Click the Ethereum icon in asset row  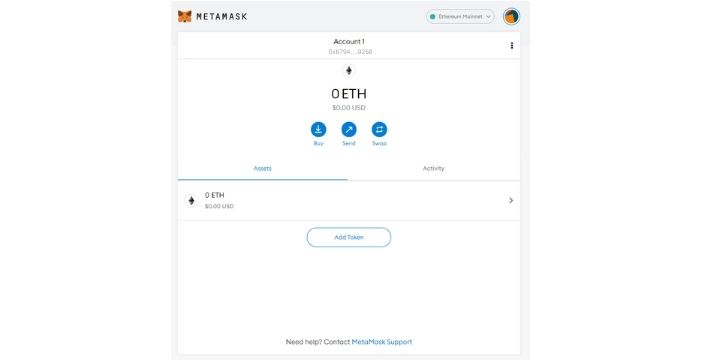tap(191, 201)
